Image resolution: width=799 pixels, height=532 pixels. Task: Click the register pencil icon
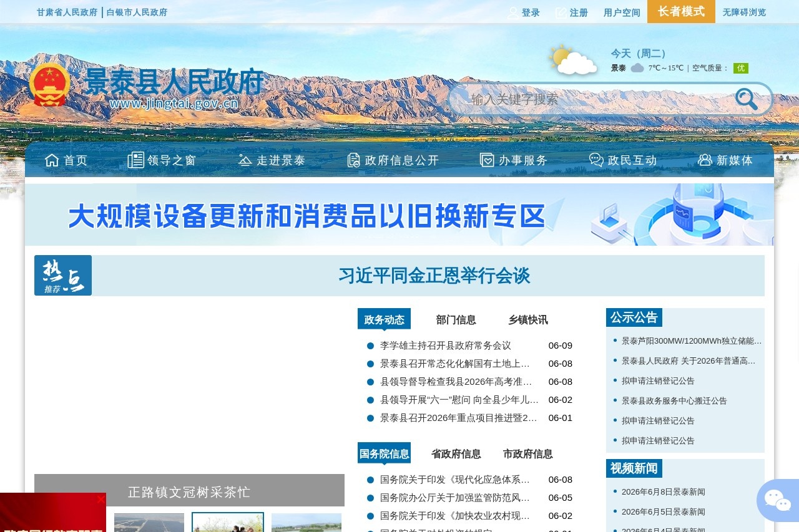coord(561,12)
